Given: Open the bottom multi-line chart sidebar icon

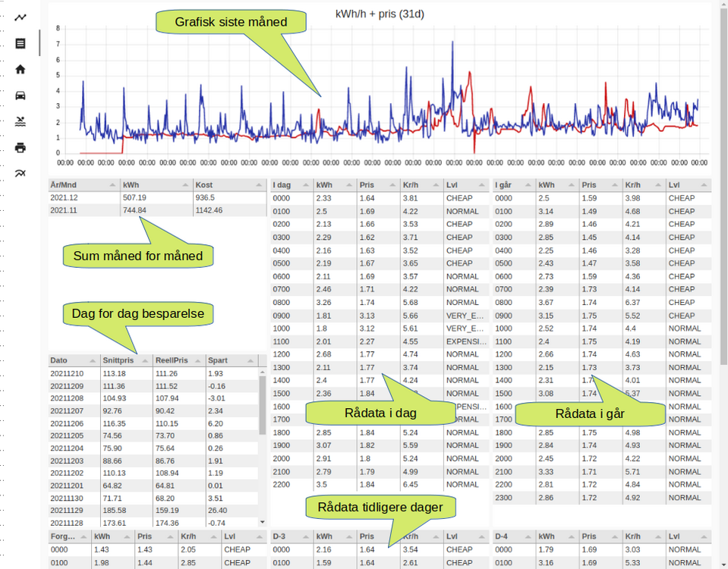Looking at the screenshot, I should [20, 173].
